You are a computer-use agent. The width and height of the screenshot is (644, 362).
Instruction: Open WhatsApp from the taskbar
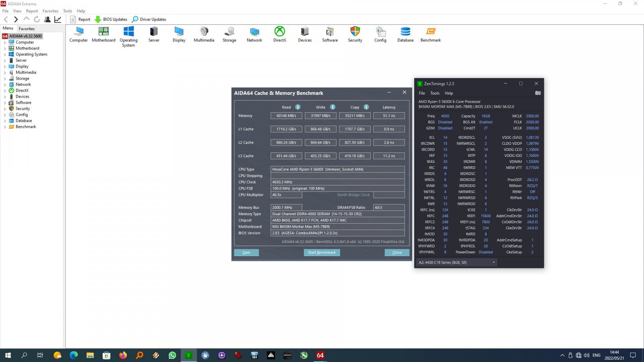pyautogui.click(x=172, y=355)
